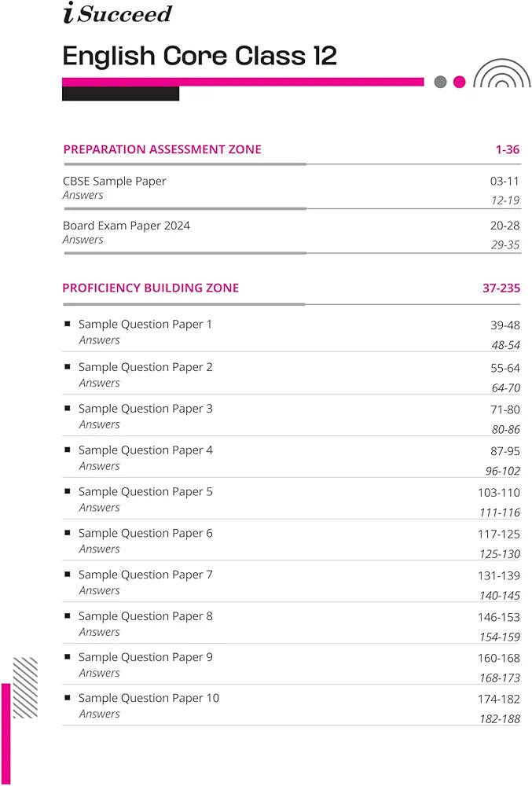Image resolution: width=532 pixels, height=786 pixels.
Task: Open Answers under Sample Question Paper 3
Action: pyautogui.click(x=99, y=424)
